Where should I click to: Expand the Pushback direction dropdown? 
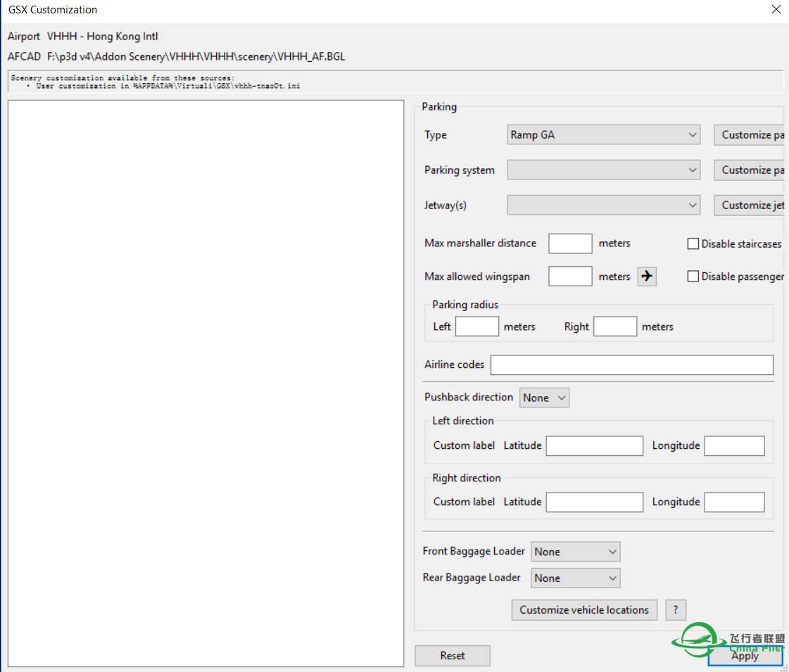tap(544, 398)
